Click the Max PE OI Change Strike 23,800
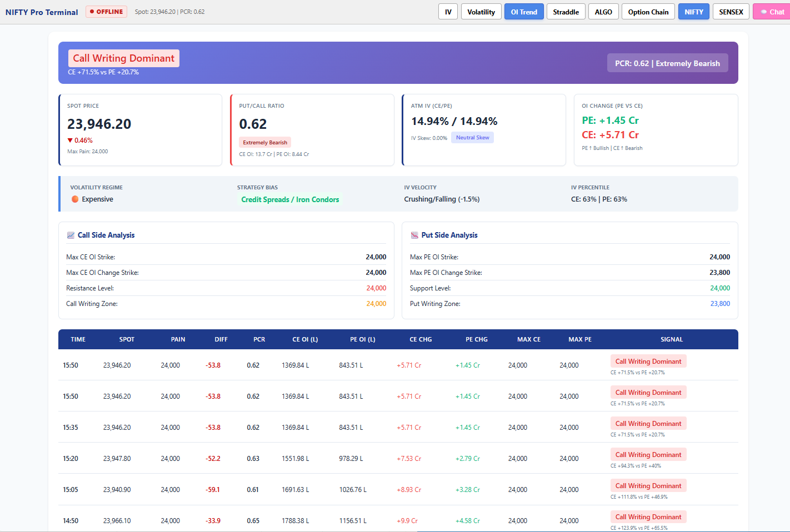The width and height of the screenshot is (790, 532). click(720, 273)
